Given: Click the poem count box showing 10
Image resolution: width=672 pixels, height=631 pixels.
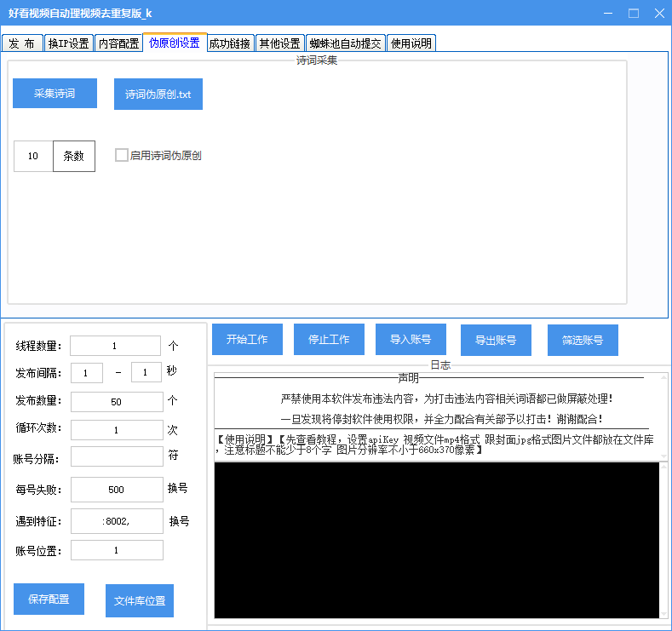Looking at the screenshot, I should [x=33, y=156].
